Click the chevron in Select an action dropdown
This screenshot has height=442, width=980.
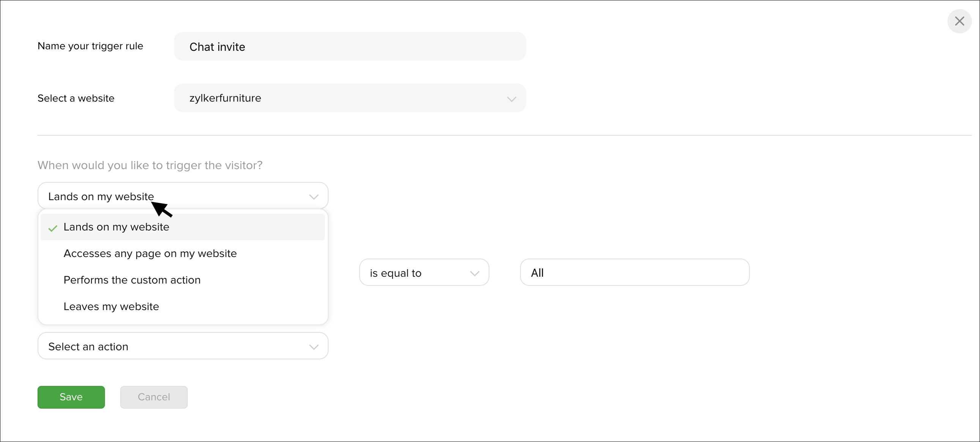coord(314,347)
